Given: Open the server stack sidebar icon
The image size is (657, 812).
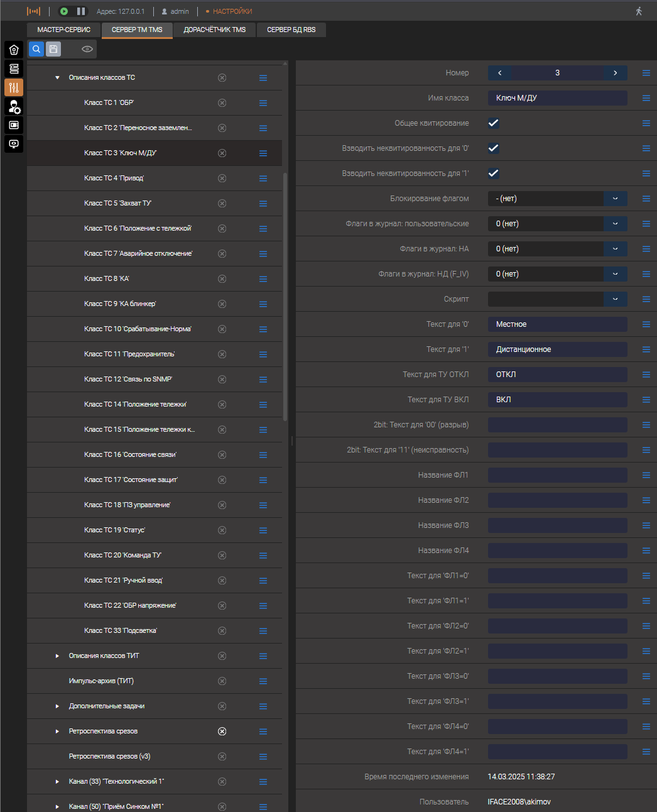Looking at the screenshot, I should click(14, 69).
